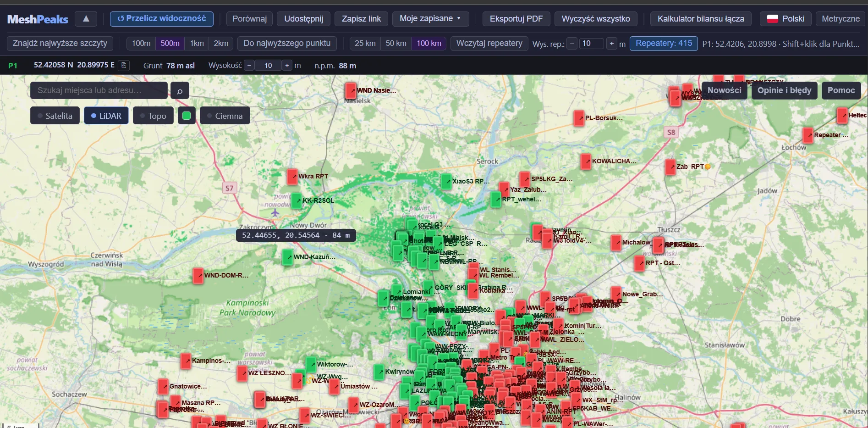Open the Nowości panel
868x428 pixels.
[x=724, y=90]
